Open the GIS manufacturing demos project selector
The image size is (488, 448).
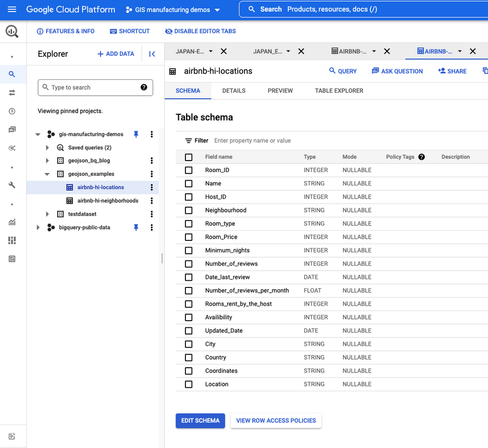coord(173,10)
